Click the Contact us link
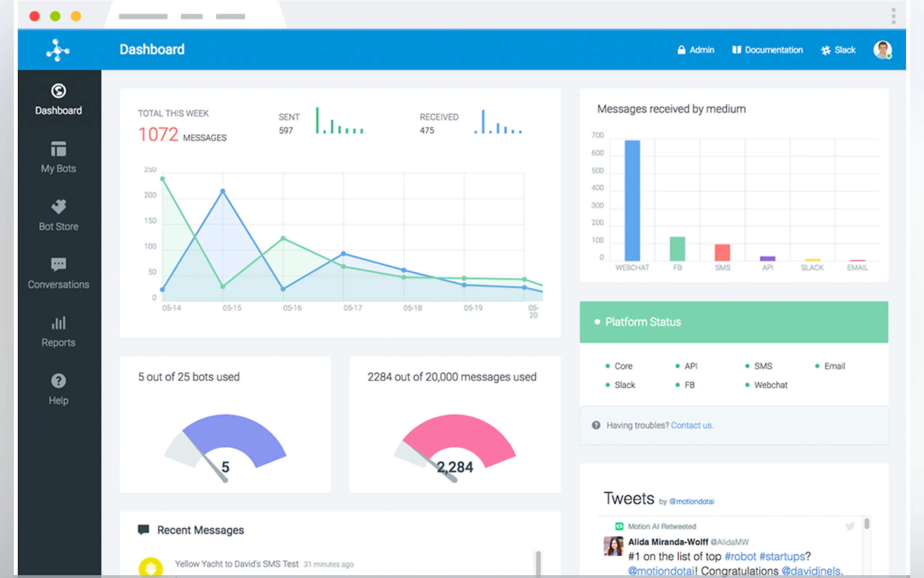This screenshot has width=924, height=578. 692,425
